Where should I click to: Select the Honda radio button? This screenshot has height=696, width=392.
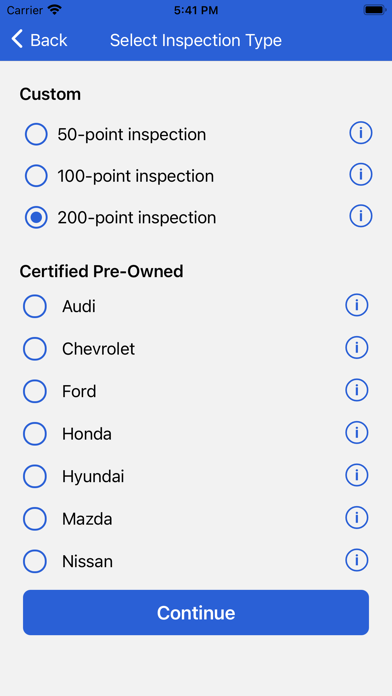[x=35, y=434]
